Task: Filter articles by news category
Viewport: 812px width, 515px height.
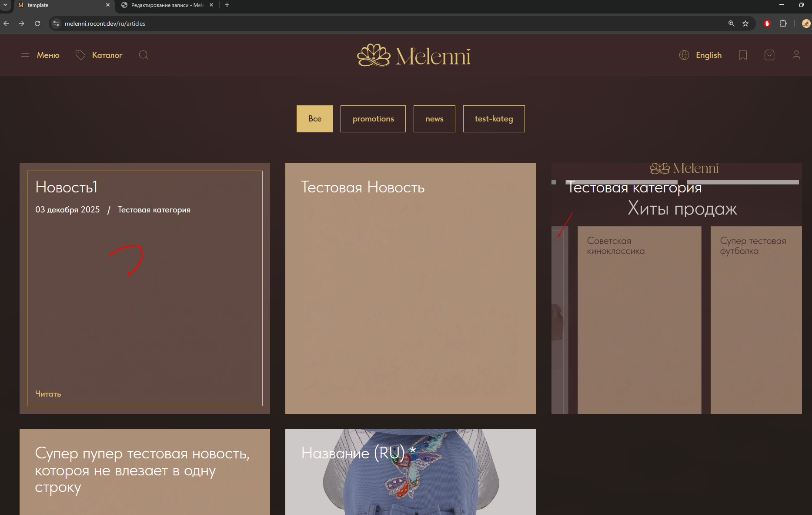Action: pyautogui.click(x=434, y=119)
